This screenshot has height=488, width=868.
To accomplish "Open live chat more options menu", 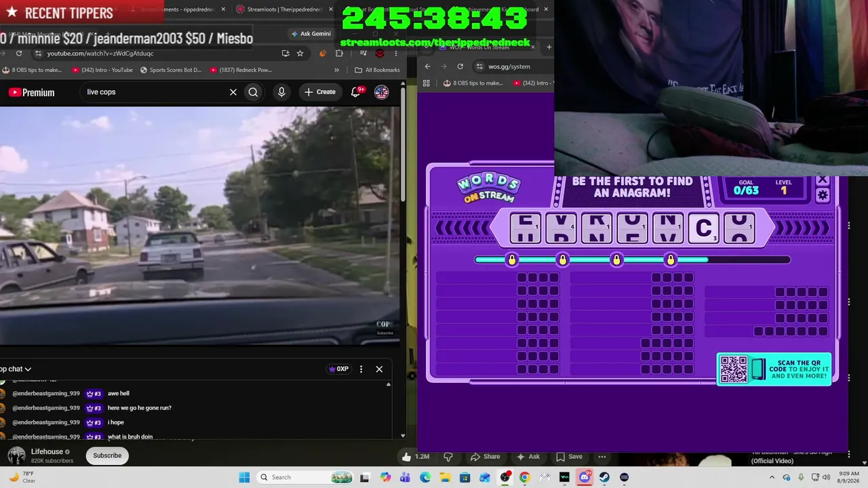I will pyautogui.click(x=361, y=369).
